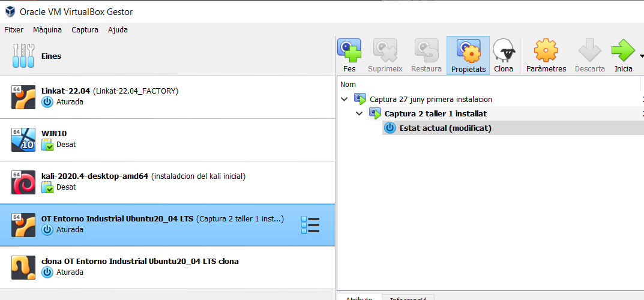Click the Eines label text

coord(52,56)
